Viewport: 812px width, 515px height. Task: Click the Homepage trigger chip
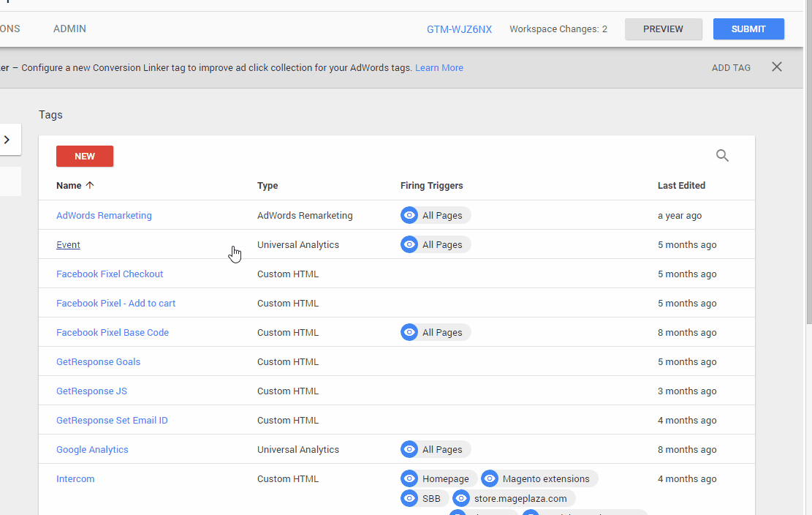tap(439, 478)
